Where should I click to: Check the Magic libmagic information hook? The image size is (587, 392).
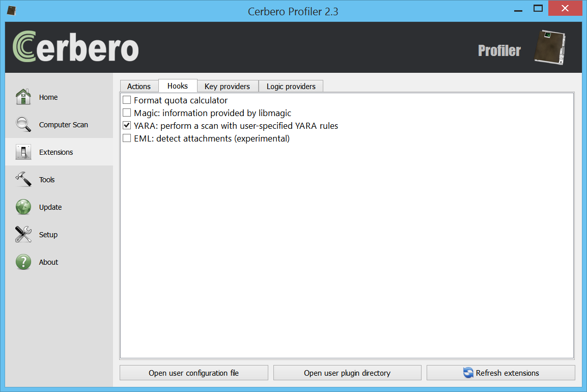127,113
